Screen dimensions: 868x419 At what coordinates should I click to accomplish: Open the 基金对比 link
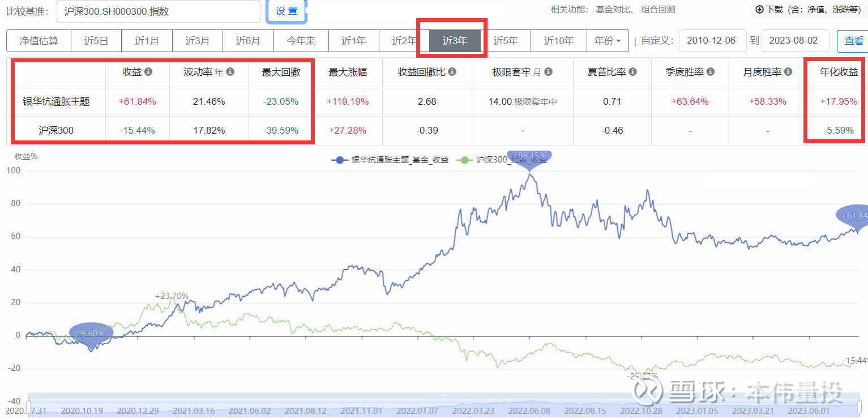614,10
